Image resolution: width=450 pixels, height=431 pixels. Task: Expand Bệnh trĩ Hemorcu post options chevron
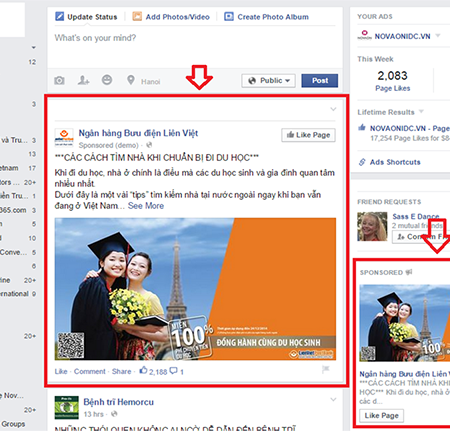tap(333, 399)
